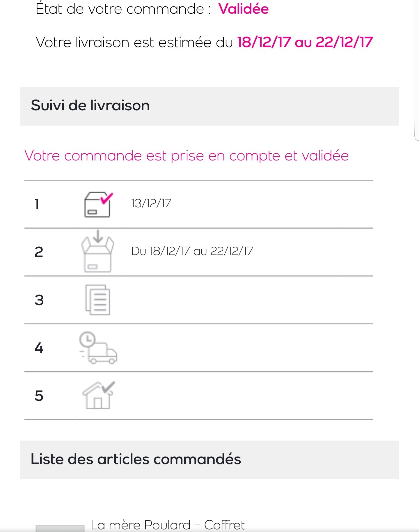Click the 13/12/17 validation date
Viewport: 419px width, 532px height.
click(x=151, y=203)
